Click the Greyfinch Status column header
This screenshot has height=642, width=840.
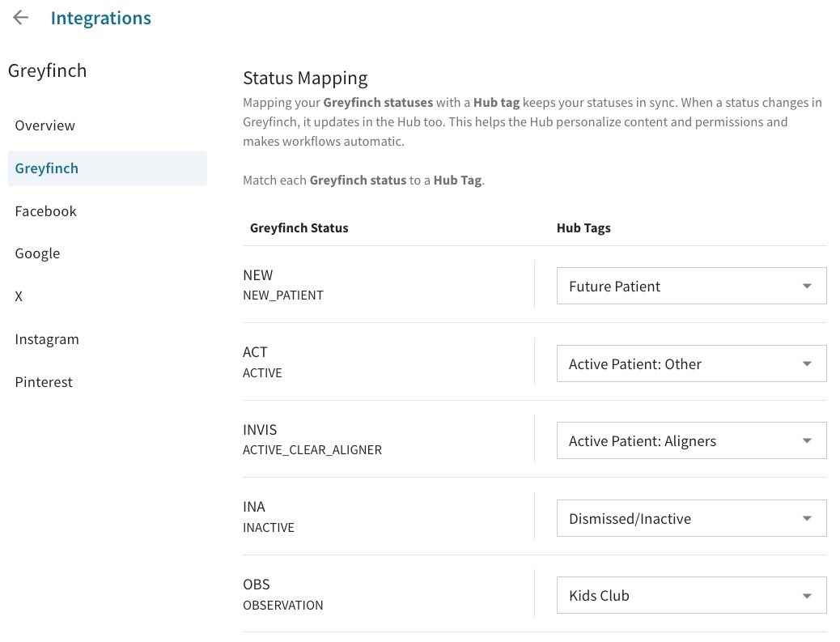click(x=299, y=228)
